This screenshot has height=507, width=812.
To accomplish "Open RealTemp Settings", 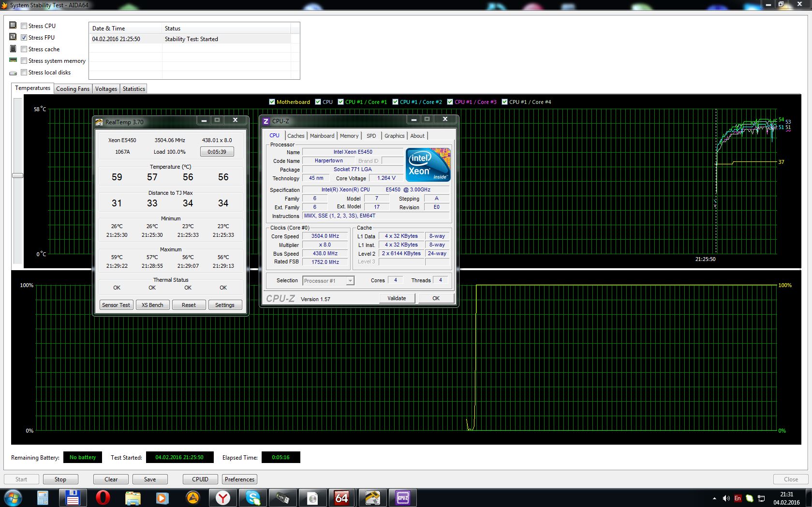I will (225, 305).
